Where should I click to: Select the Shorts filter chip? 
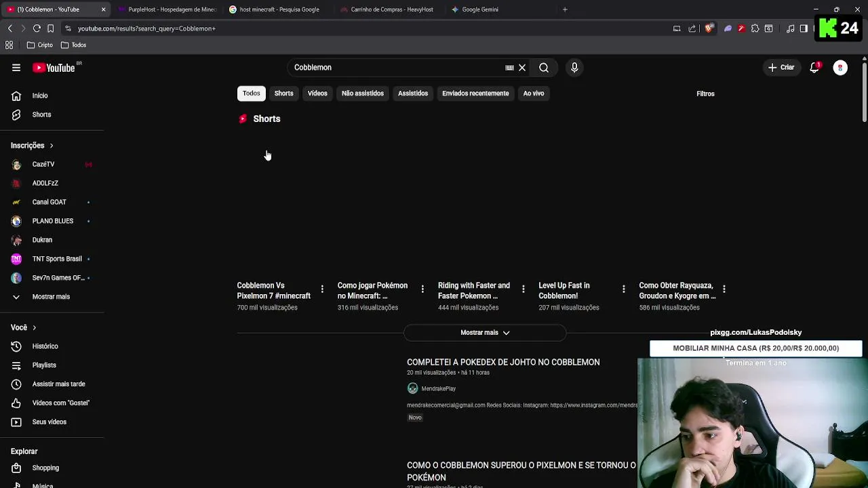(x=283, y=94)
